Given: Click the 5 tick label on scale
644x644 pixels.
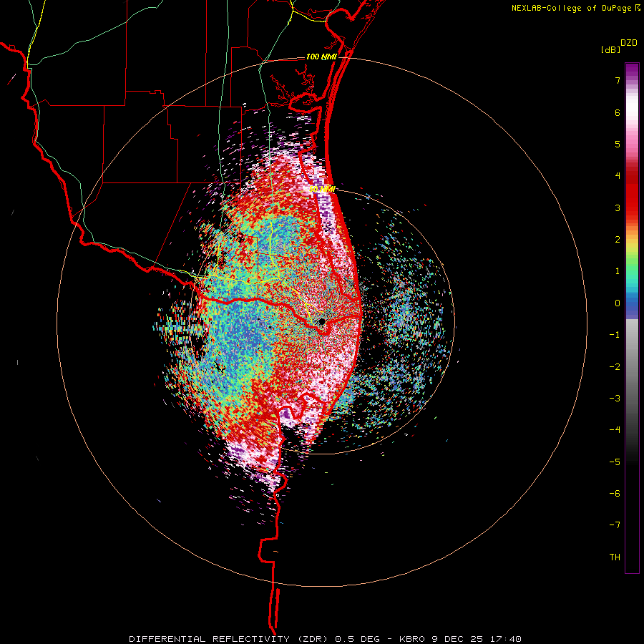Looking at the screenshot, I should tap(618, 144).
